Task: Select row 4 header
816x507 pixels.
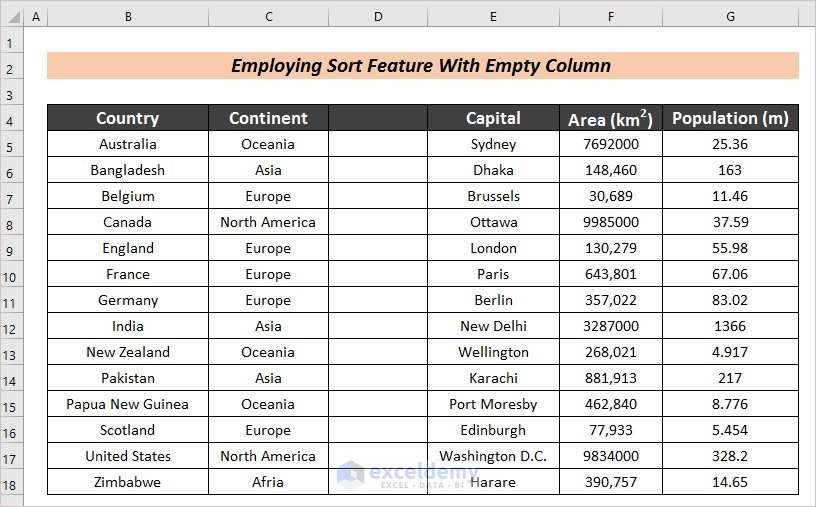Action: pos(11,118)
